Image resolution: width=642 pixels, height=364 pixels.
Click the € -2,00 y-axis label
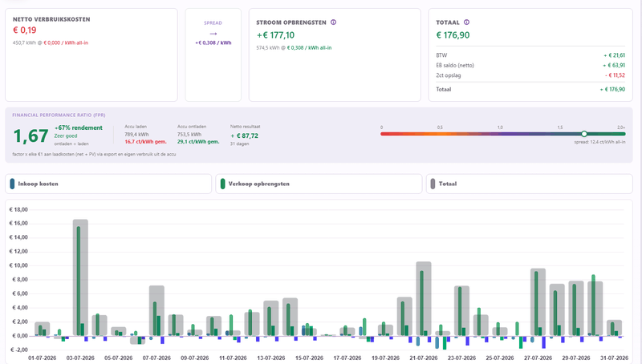click(18, 350)
